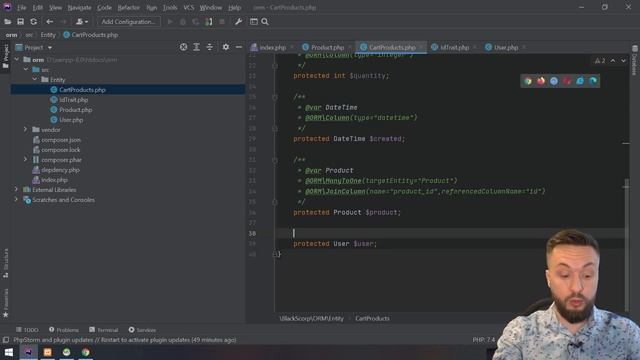Click the tool windows quick access icon

point(6,340)
